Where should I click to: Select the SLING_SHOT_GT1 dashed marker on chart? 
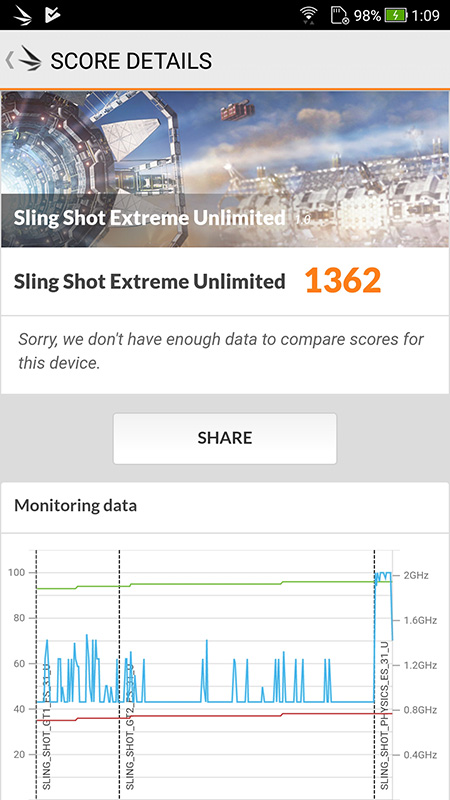pos(36,674)
